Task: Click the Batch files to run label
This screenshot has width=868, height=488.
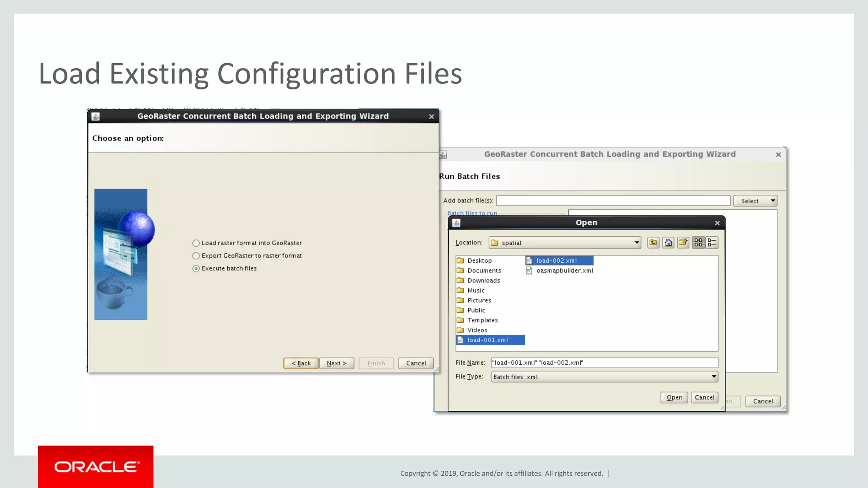Action: click(472, 213)
